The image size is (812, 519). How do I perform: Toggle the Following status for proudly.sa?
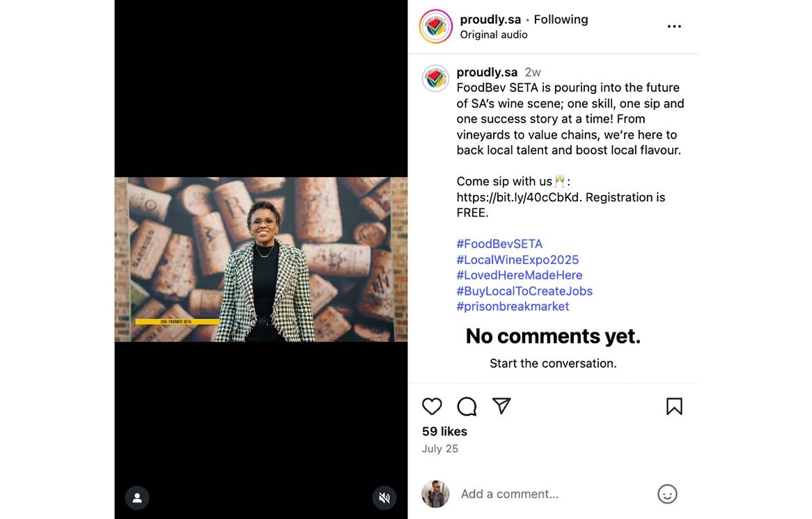(561, 20)
